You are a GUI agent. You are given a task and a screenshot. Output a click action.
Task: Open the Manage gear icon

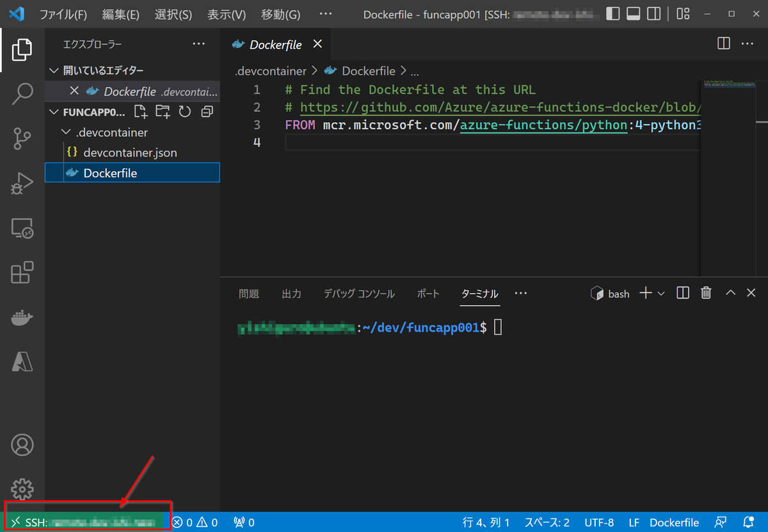[22, 489]
